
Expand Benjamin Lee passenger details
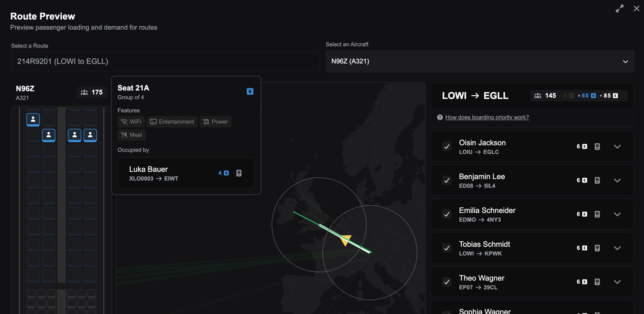tap(617, 180)
